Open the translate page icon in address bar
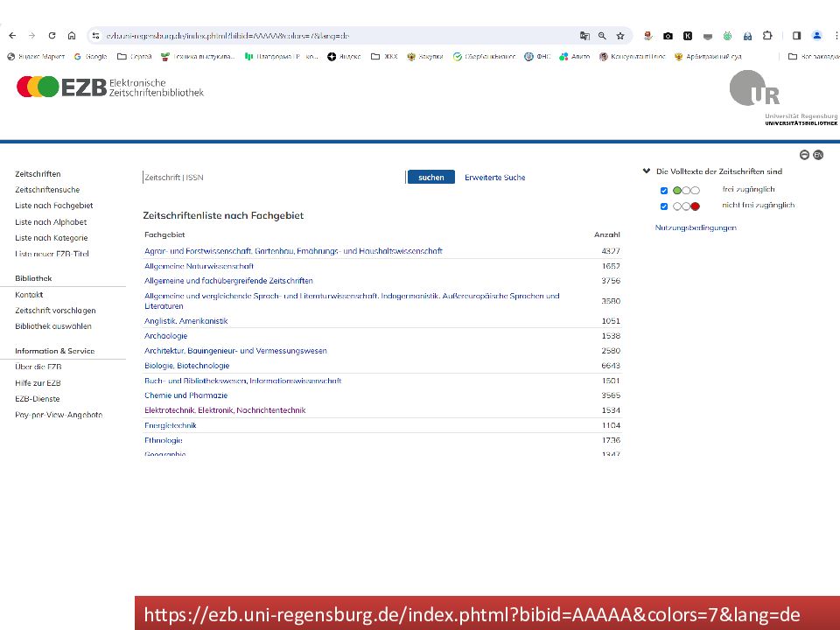 click(584, 36)
